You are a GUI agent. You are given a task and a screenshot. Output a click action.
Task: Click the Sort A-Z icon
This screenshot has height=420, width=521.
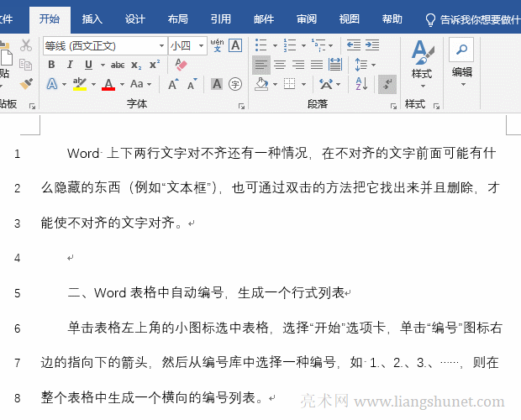(x=362, y=83)
